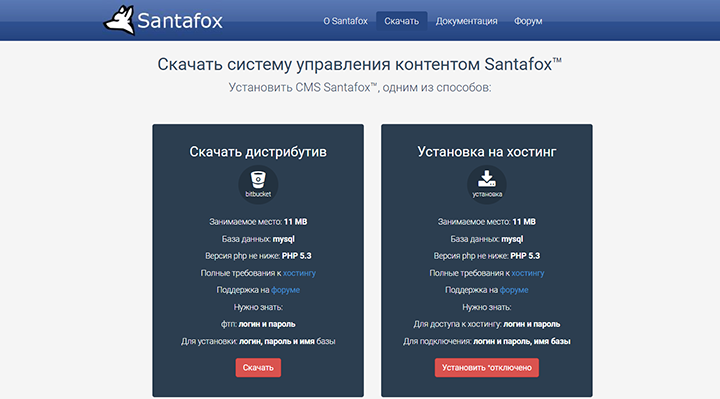This screenshot has width=720, height=399.
Task: Click the Для доступа к хостингу line
Action: (487, 324)
